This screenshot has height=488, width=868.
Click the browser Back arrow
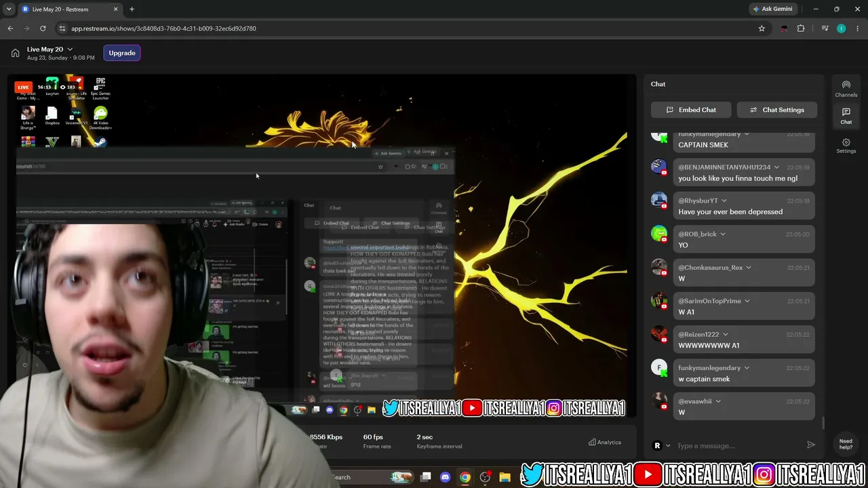pos(10,28)
